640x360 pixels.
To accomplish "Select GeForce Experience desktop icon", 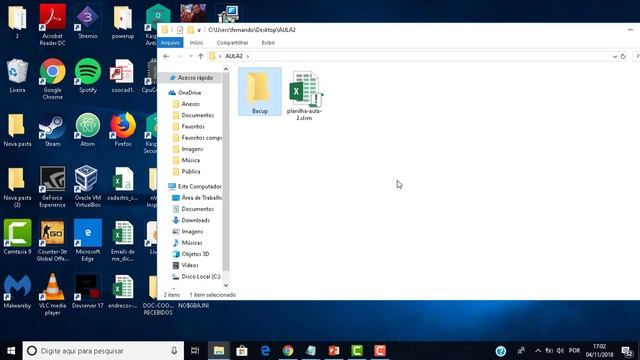I will 53,187.
